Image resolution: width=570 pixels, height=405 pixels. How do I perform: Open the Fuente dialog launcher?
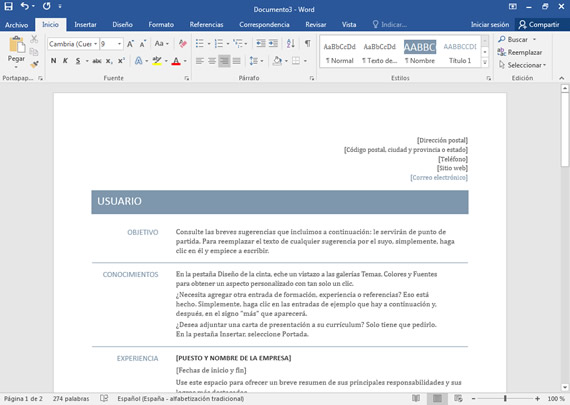point(187,78)
